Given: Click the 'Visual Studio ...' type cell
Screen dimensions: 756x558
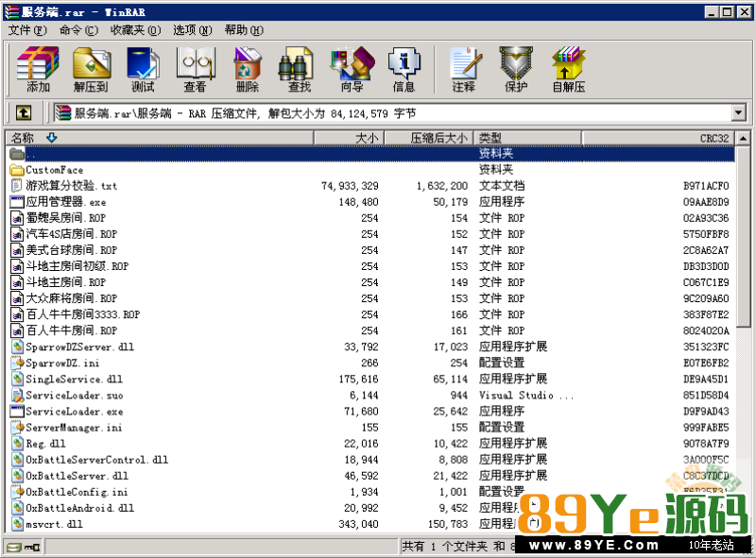Looking at the screenshot, I should (x=526, y=395).
